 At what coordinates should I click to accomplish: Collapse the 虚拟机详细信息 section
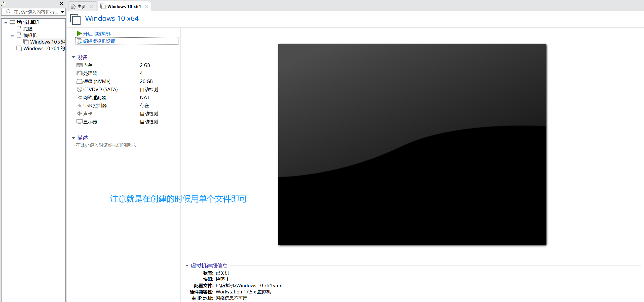[187, 266]
